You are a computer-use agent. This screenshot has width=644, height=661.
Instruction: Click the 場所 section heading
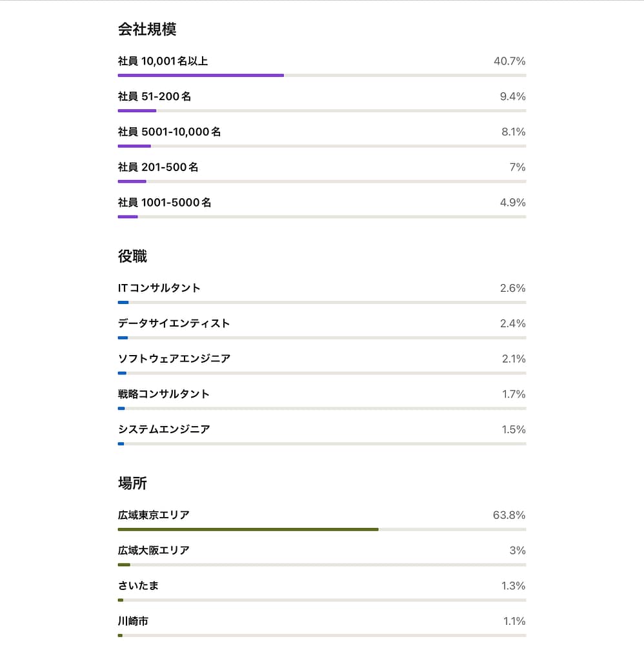(132, 483)
